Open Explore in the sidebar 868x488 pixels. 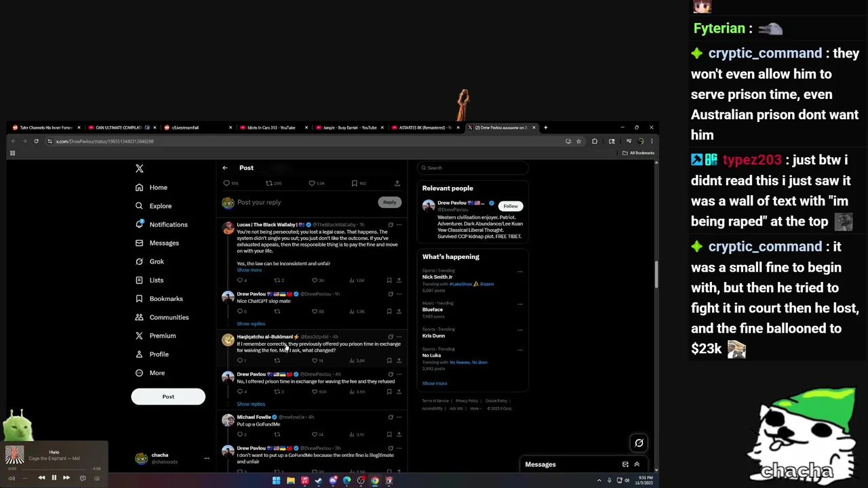153,206
